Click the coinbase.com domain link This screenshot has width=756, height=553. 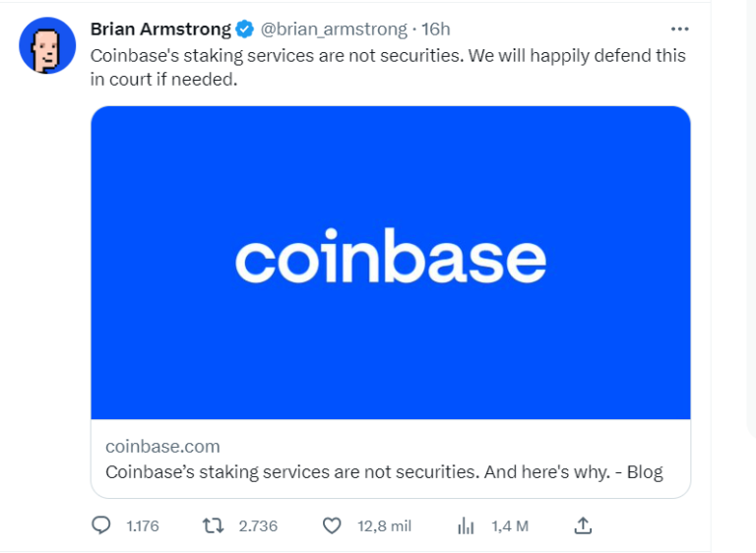pos(162,447)
